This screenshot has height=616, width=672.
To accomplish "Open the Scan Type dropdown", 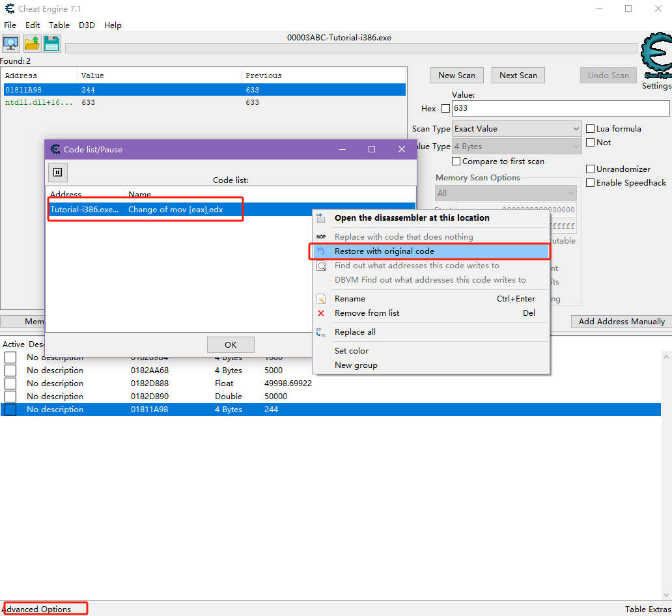I will tap(517, 129).
